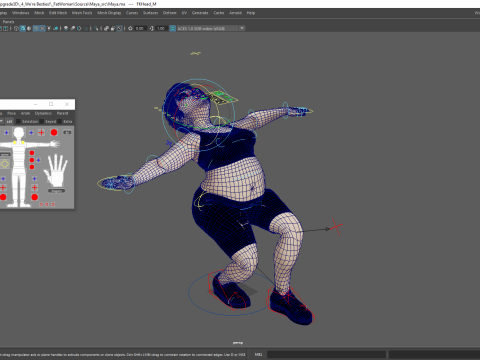480x360 pixels.
Task: Toggle the Extra checkbox in picker
Action: pos(60,122)
